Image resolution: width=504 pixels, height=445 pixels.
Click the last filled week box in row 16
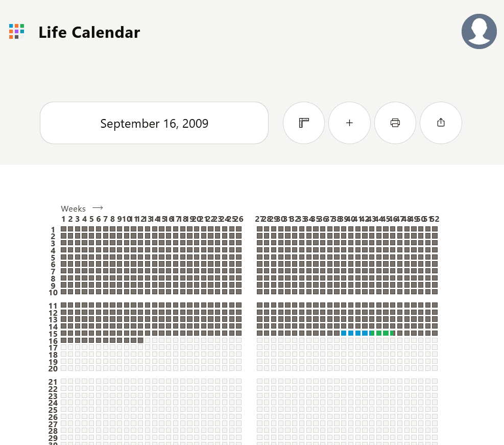coord(140,340)
